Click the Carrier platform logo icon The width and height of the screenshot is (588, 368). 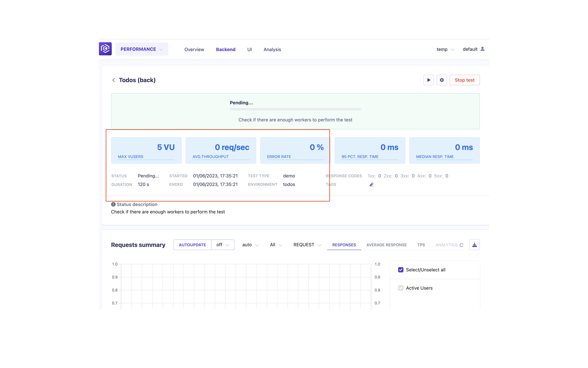[105, 49]
